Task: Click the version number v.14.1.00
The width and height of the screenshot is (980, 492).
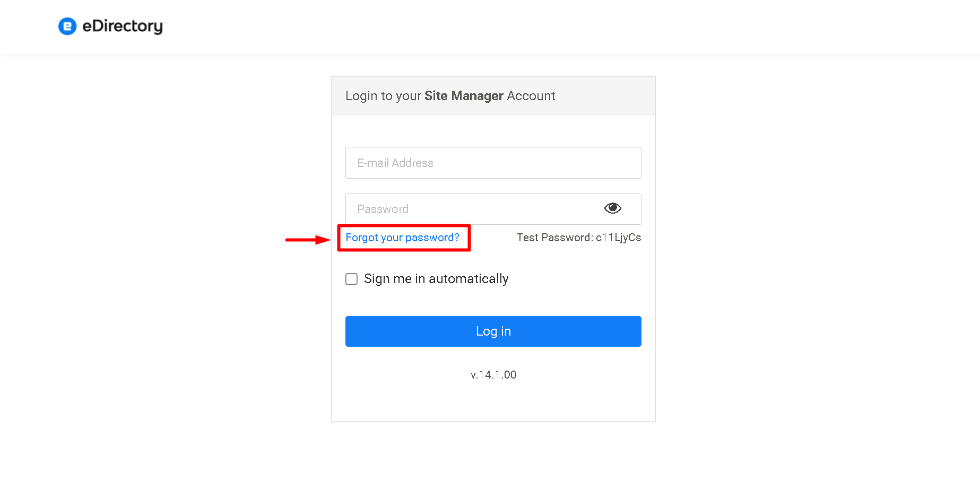Action: click(493, 375)
